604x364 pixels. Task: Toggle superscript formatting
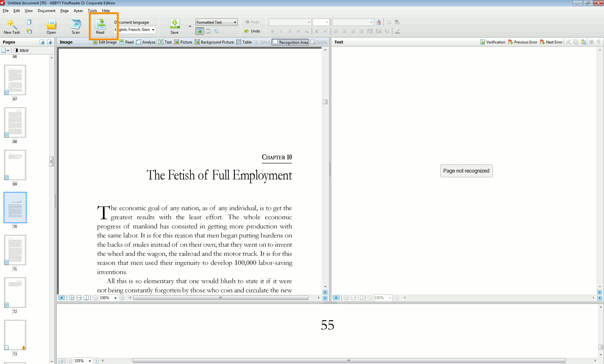tap(298, 31)
